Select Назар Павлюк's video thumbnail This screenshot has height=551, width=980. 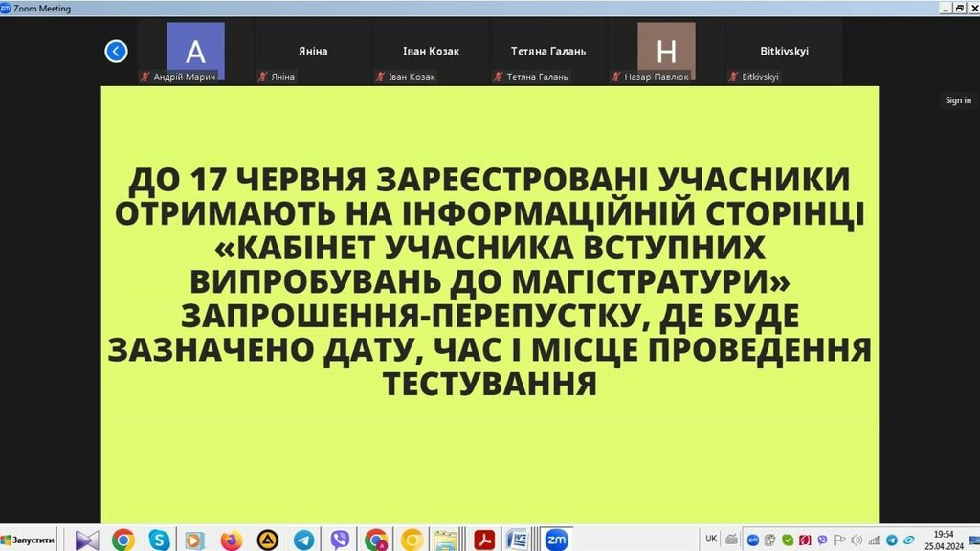666,52
